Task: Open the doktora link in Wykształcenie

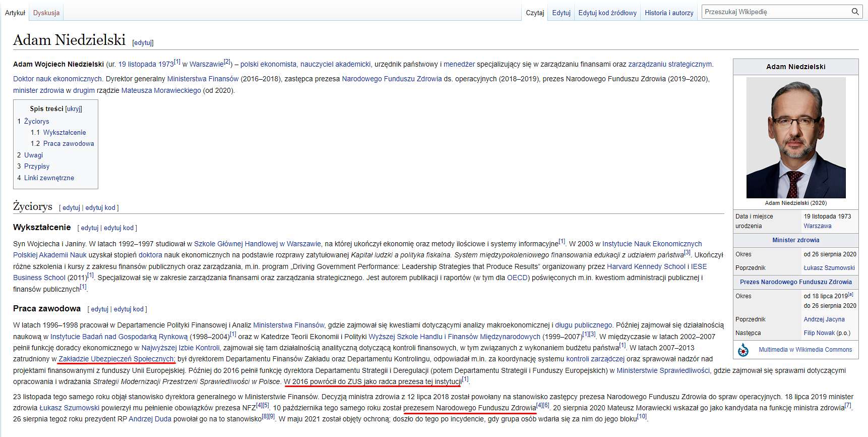Action: pyautogui.click(x=150, y=255)
